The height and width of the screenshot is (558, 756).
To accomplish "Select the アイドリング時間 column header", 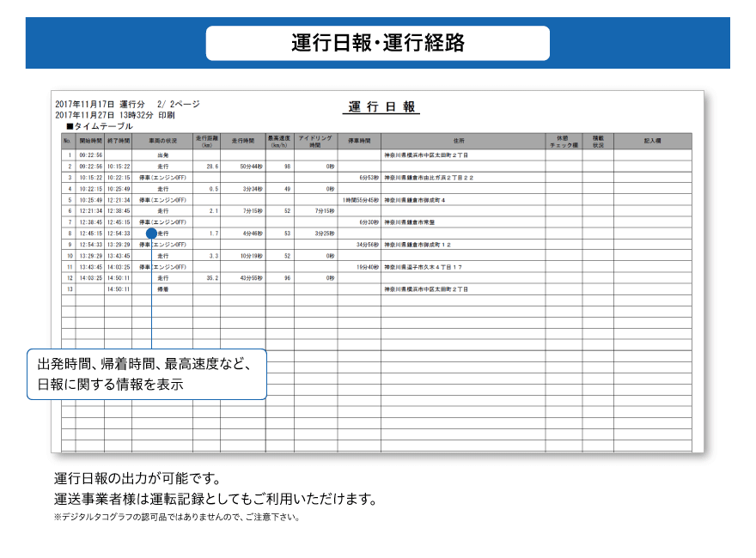I will point(315,141).
